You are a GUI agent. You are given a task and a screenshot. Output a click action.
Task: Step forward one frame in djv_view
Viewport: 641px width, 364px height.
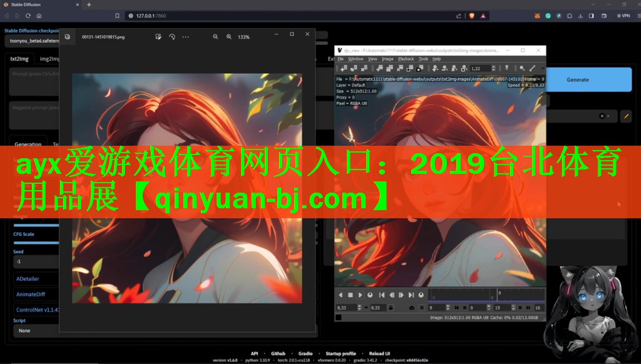point(401,295)
